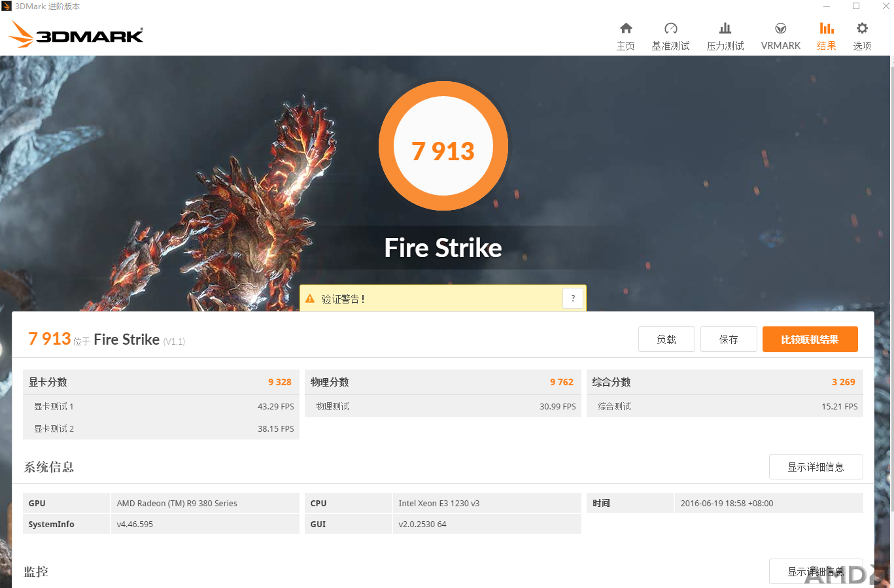Minimize the 3DMark window
The height and width of the screenshot is (588, 894).
pos(827,6)
